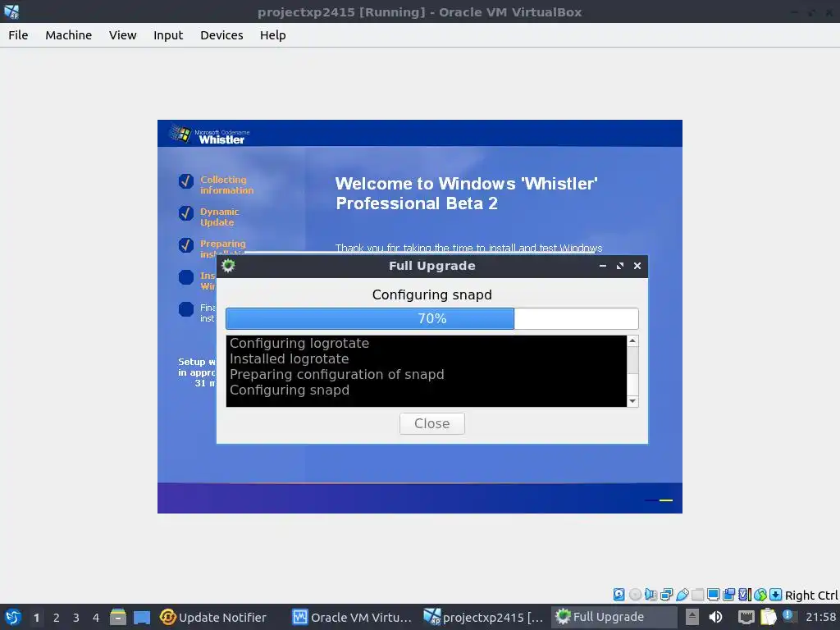
Task: Click the removable media eject tray icon
Action: [x=692, y=617]
